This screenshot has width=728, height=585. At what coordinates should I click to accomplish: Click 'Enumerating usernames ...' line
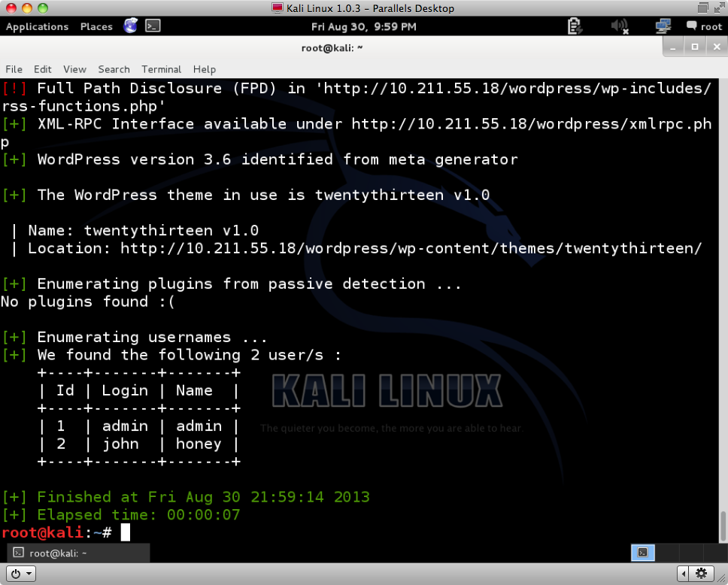coord(135,337)
